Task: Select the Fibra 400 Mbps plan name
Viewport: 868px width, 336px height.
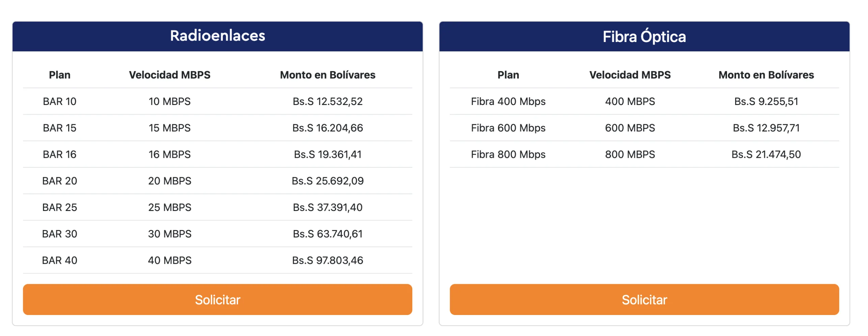Action: (x=508, y=101)
